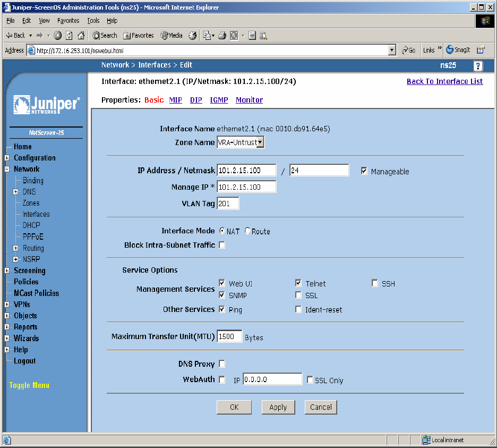The width and height of the screenshot is (497, 448).
Task: Enable the SSH management service
Action: [x=375, y=283]
